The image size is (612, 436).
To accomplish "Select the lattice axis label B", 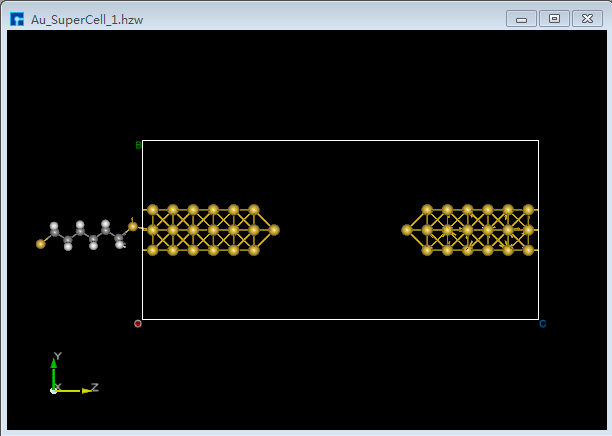I will [138, 145].
